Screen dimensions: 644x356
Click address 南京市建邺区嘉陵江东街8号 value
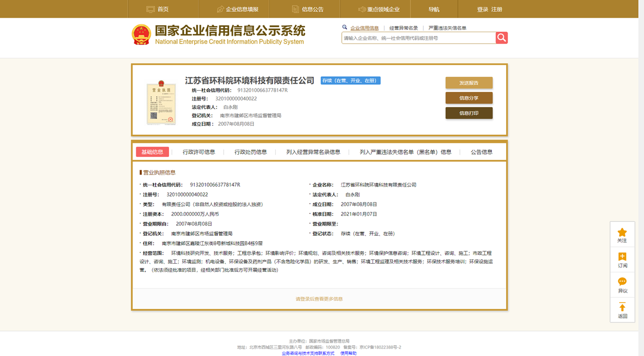[212, 243]
